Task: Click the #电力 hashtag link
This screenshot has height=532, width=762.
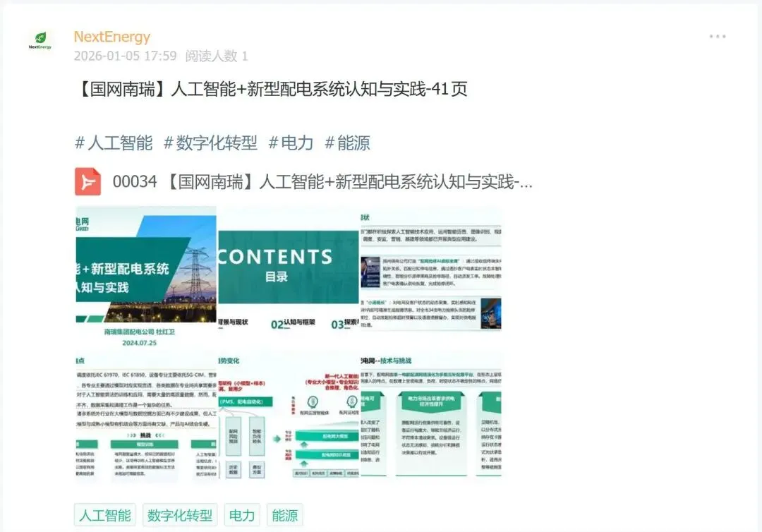Action: click(x=291, y=143)
